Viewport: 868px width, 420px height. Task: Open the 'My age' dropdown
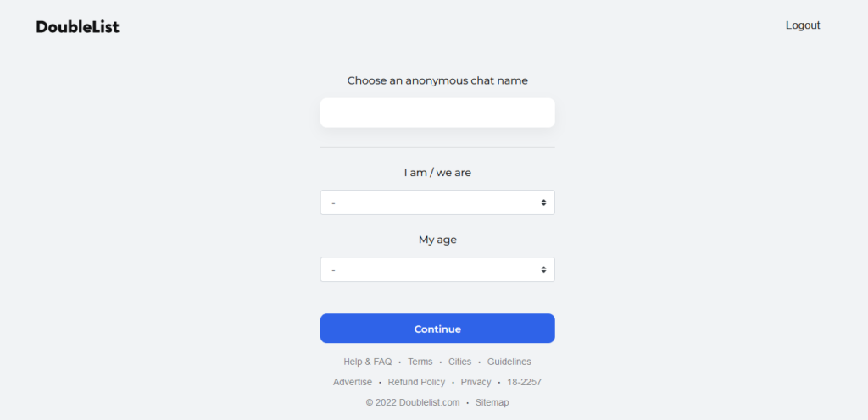[437, 269]
